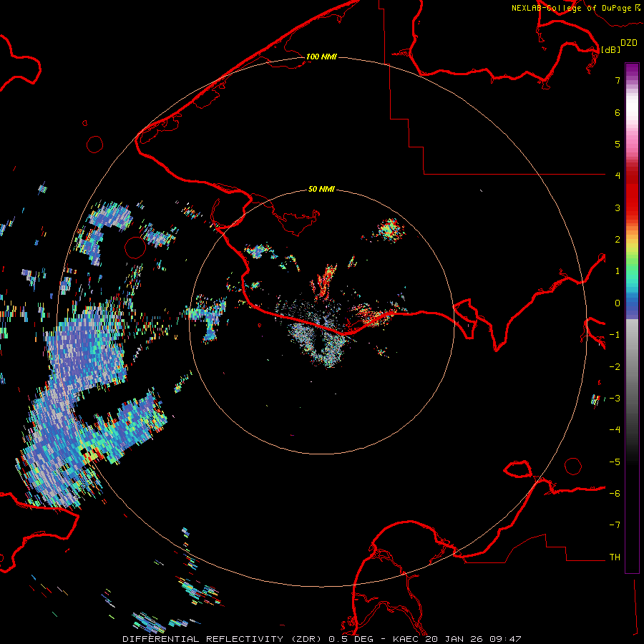Click the 0 tick value on the color scale
Image resolution: width=644 pixels, height=644 pixels.
(618, 303)
